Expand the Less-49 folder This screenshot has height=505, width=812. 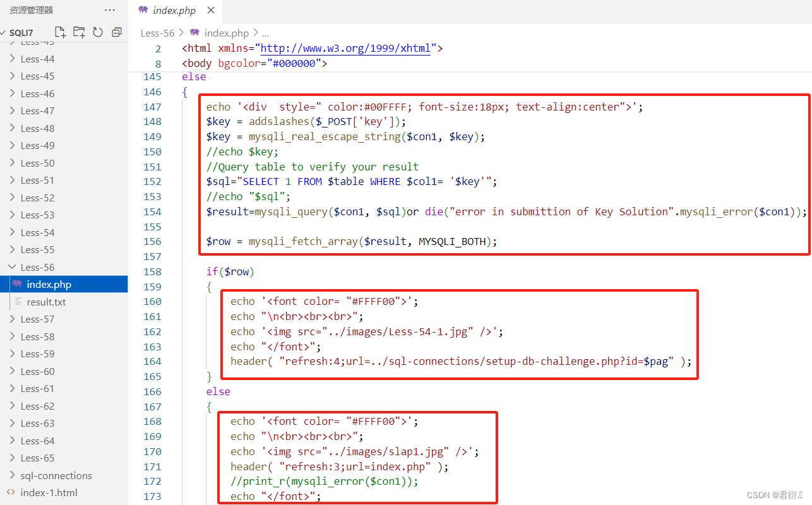point(64,145)
